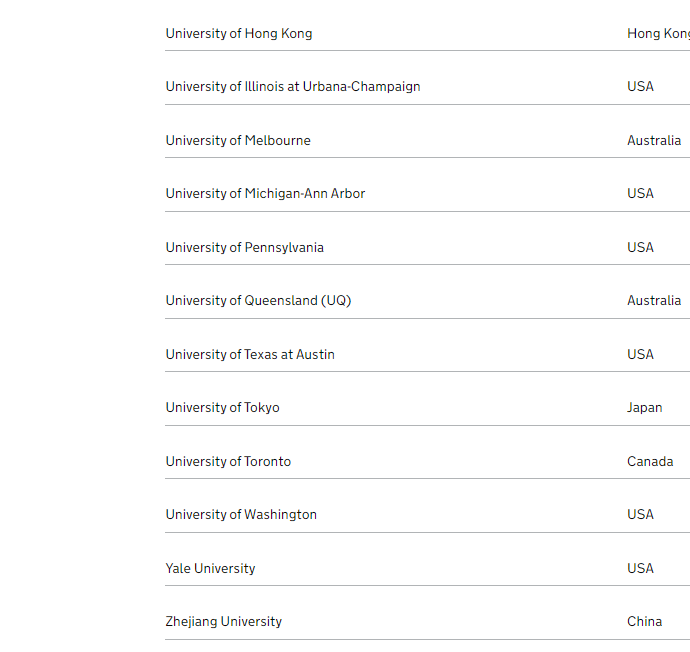The height and width of the screenshot is (652, 690).
Task: Select University of Queensland (UQ) entry
Action: (x=258, y=301)
